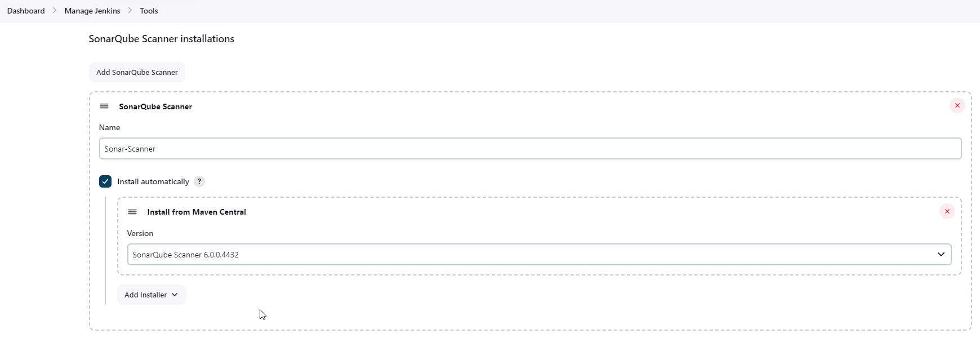Focus the Name field containing Sonar-Scanner
The image size is (980, 338).
pyautogui.click(x=529, y=149)
